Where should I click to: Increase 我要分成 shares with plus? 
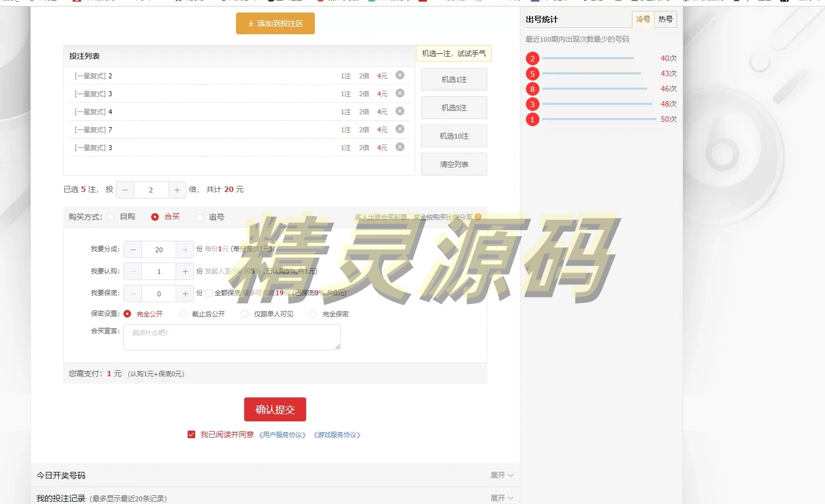[x=185, y=250]
